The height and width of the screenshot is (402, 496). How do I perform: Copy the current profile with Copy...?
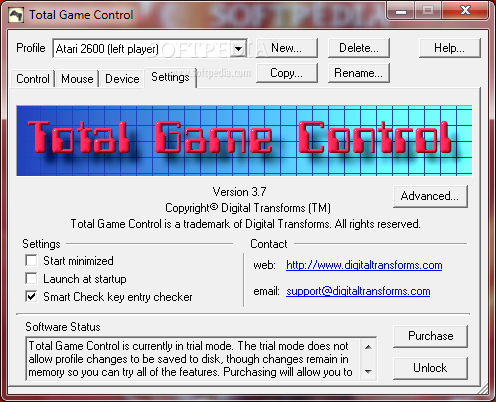(x=287, y=73)
